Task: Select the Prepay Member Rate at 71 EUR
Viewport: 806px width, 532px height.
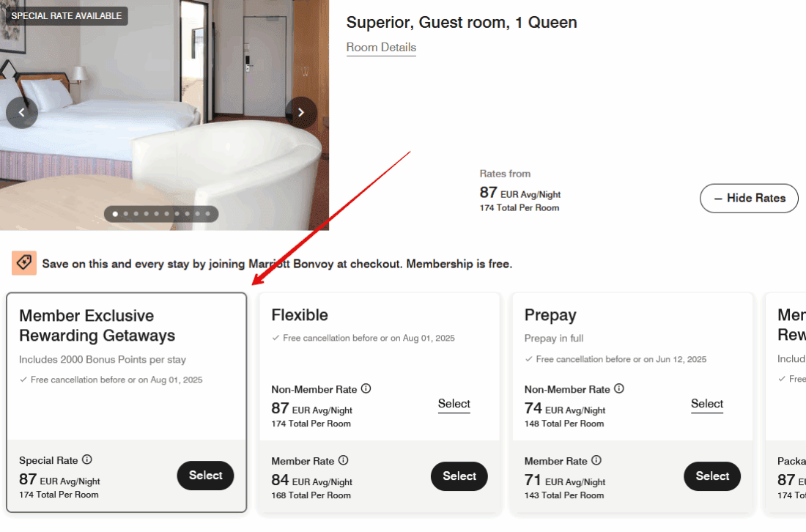Action: 712,476
